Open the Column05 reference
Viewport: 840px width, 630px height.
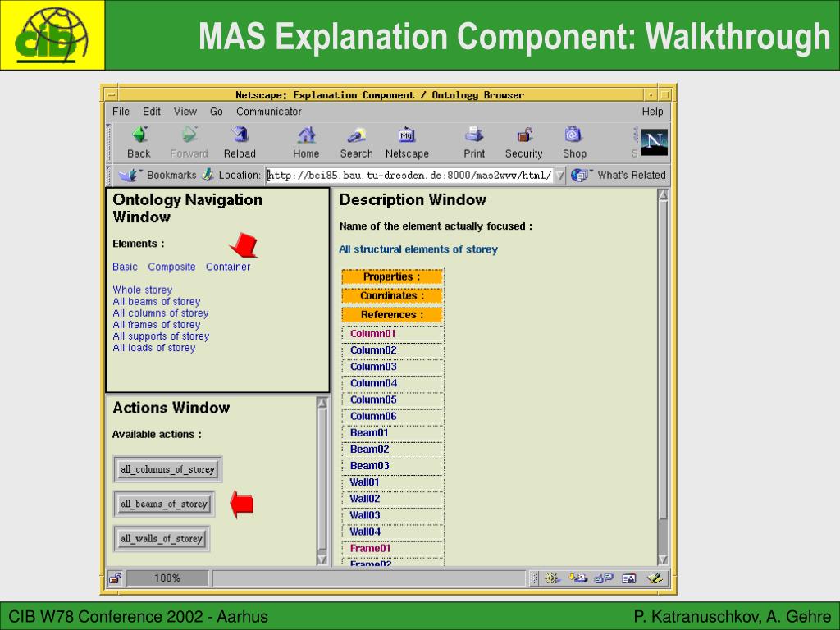[x=373, y=399]
